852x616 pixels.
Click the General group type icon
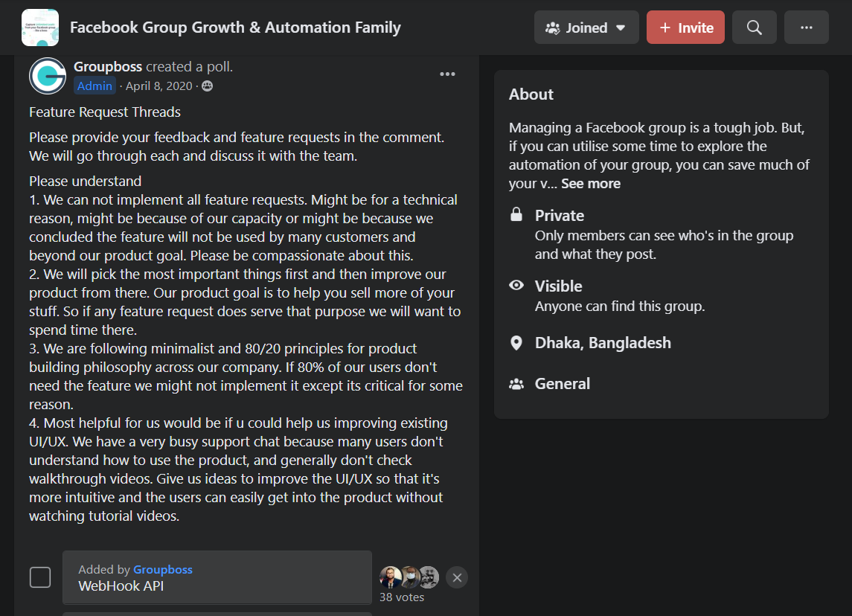(x=516, y=384)
